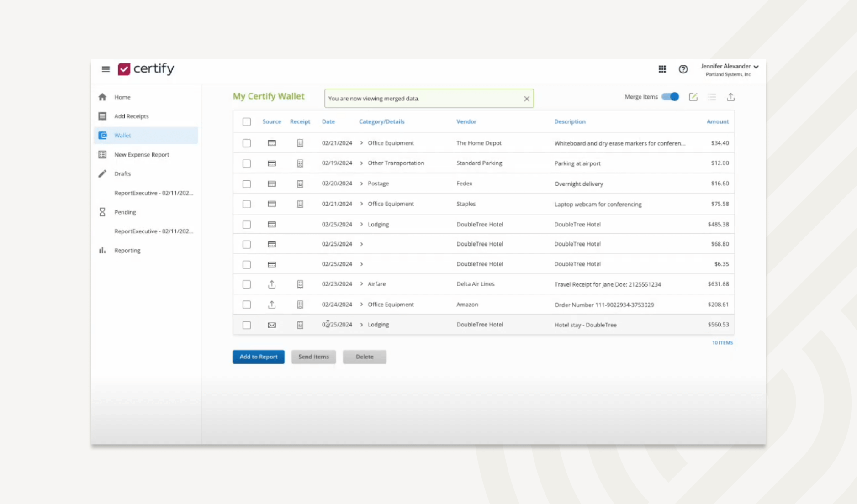Select the Standard Parking row checkbox
The width and height of the screenshot is (857, 504).
247,163
